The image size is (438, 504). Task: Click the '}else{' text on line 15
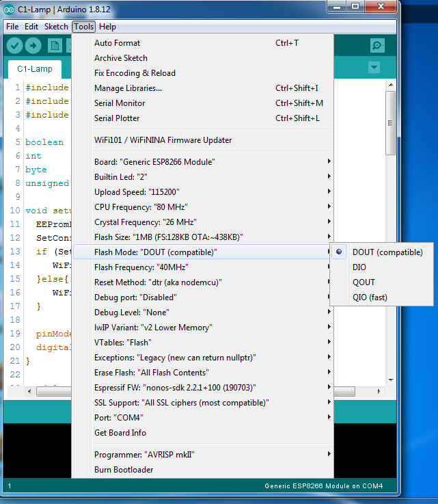pos(53,279)
